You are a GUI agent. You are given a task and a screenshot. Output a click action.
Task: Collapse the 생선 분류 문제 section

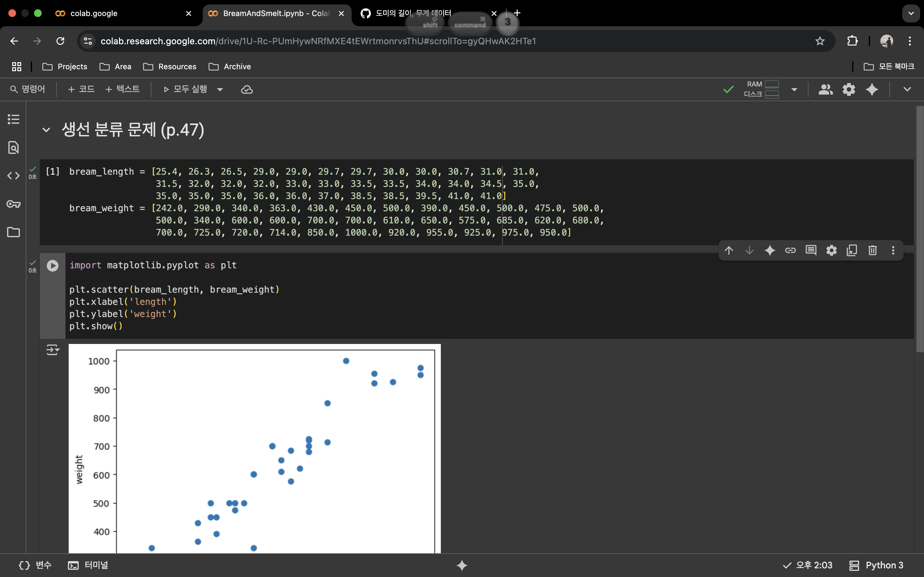[46, 130]
